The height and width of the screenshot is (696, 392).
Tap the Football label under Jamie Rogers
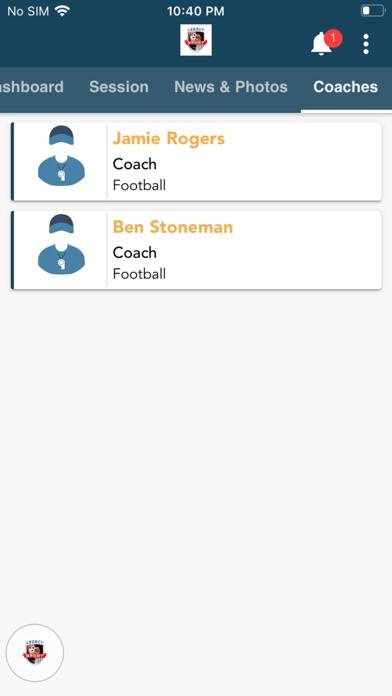point(139,185)
